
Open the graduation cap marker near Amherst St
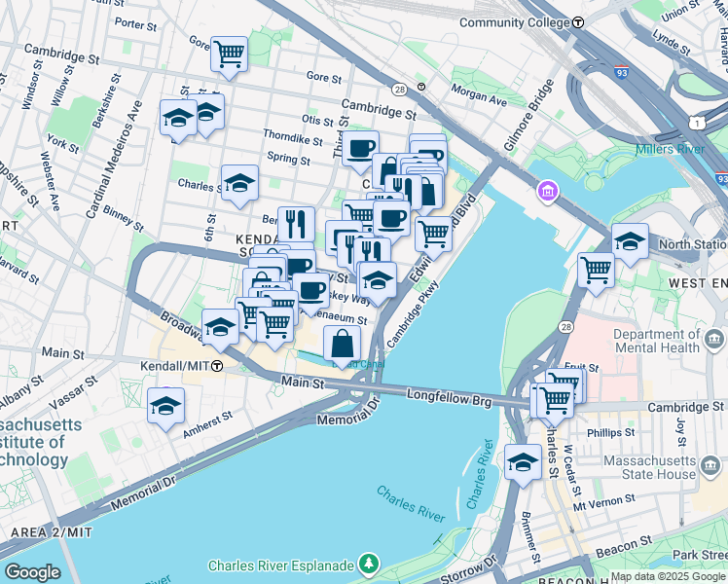165,407
